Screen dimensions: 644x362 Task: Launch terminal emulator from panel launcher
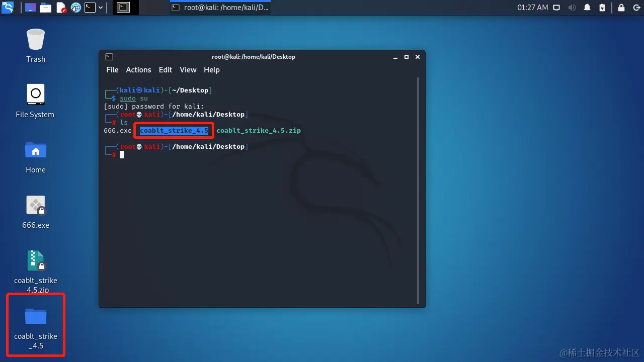[90, 8]
